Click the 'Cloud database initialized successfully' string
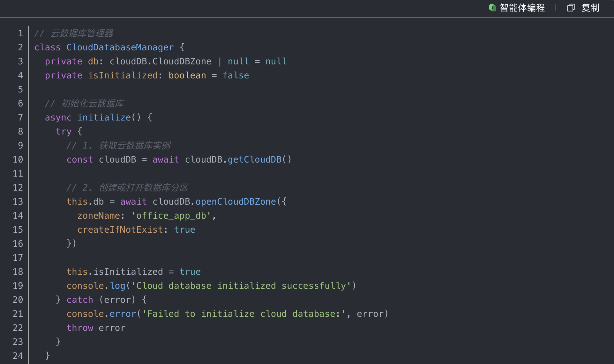Image resolution: width=614 pixels, height=364 pixels. (241, 286)
